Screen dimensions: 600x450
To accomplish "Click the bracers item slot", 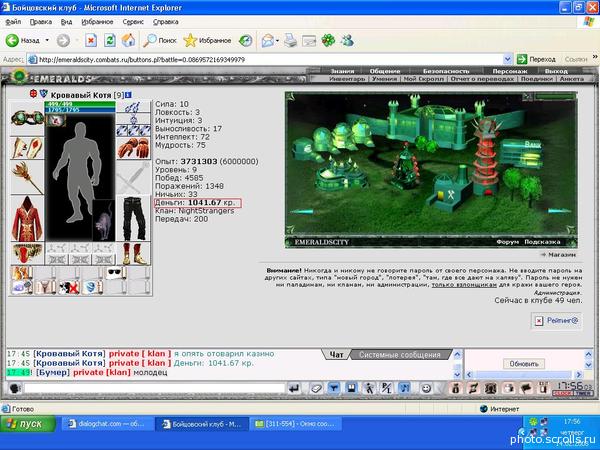I will tap(27, 148).
